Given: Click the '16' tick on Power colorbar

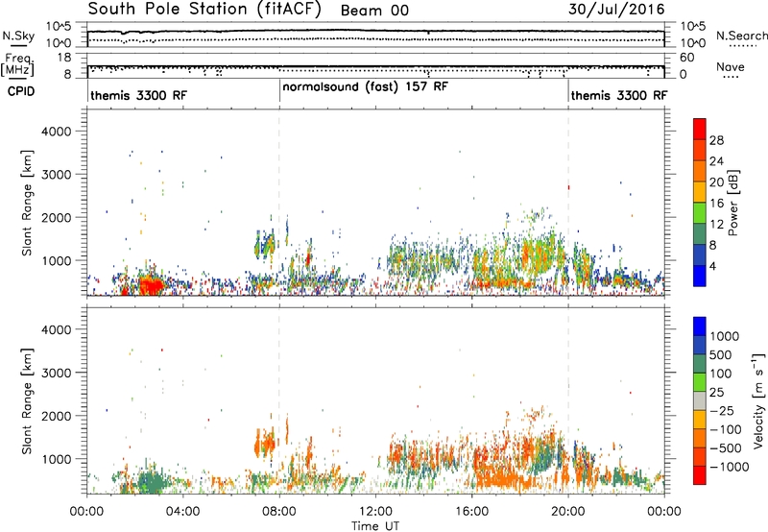Looking at the screenshot, I should click(716, 204).
